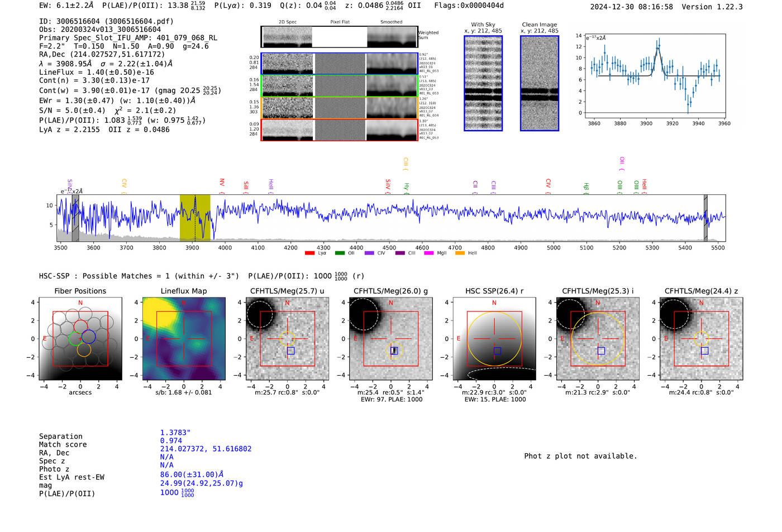Click the 'Primary Spec_Slot_IFU_AMP: 401_079_068_RL' line
The image size is (782, 532).
pyautogui.click(x=128, y=38)
